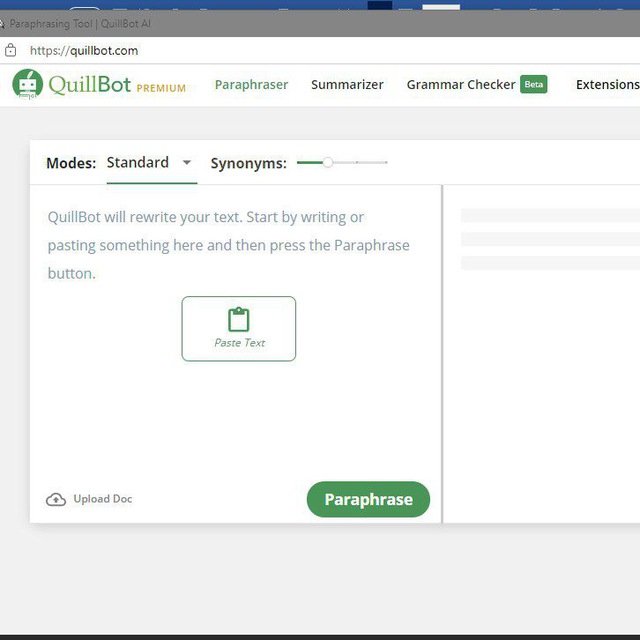Click the cloud upload icon
Image resolution: width=640 pixels, height=640 pixels.
click(56, 499)
